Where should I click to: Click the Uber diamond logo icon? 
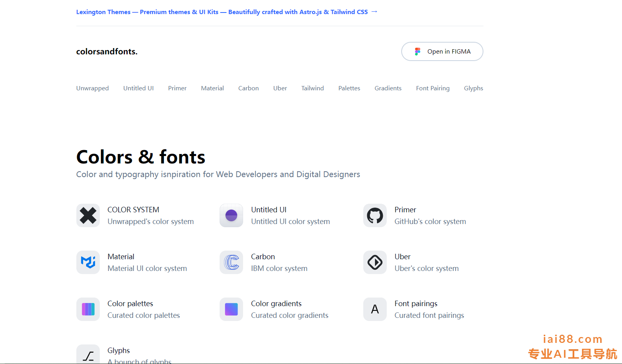(x=375, y=262)
